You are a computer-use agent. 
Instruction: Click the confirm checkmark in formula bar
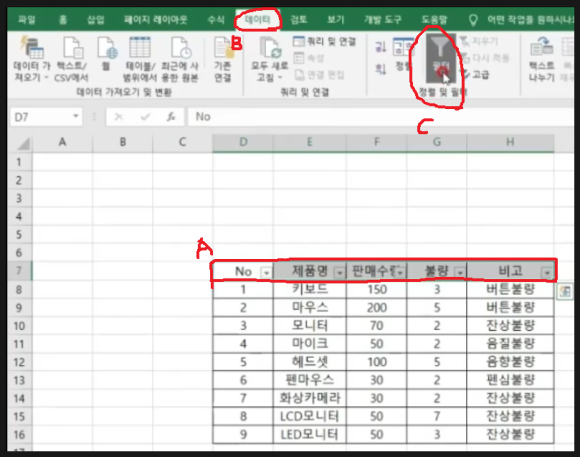click(x=145, y=117)
